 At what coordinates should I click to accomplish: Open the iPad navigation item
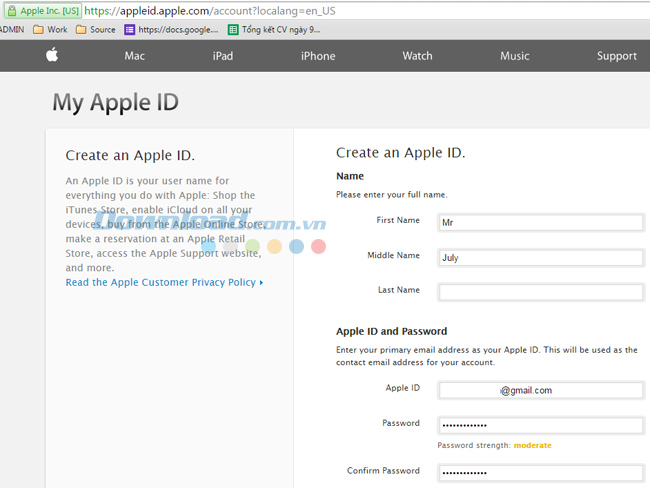click(x=222, y=56)
